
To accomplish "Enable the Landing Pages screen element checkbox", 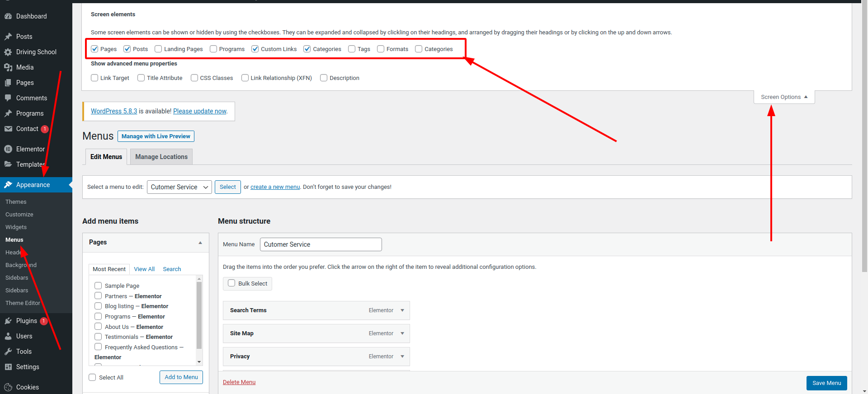I will point(158,49).
